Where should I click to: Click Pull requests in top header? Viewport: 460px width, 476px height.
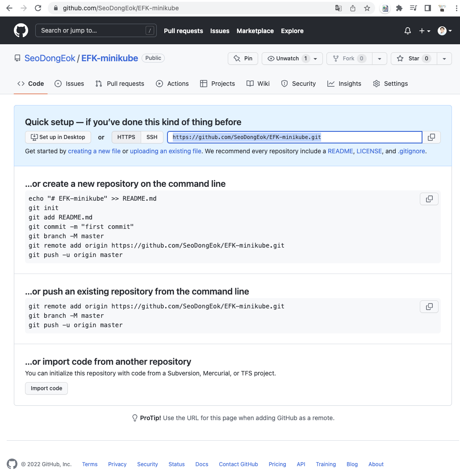point(184,31)
